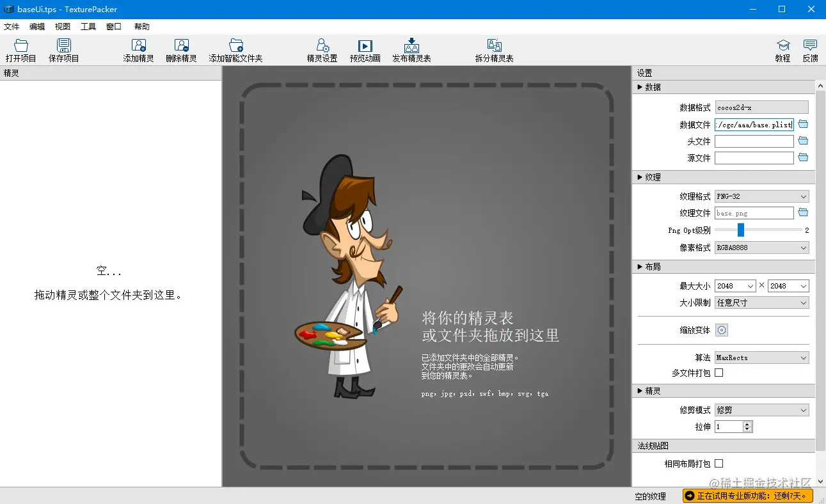
Task: Click the 源文件 input field
Action: click(754, 158)
